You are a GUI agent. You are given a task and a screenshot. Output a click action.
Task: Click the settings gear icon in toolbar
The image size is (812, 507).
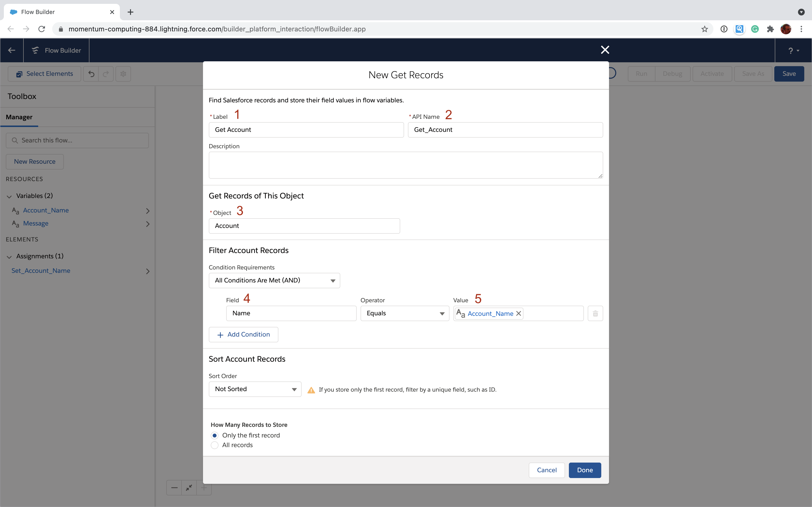tap(122, 74)
